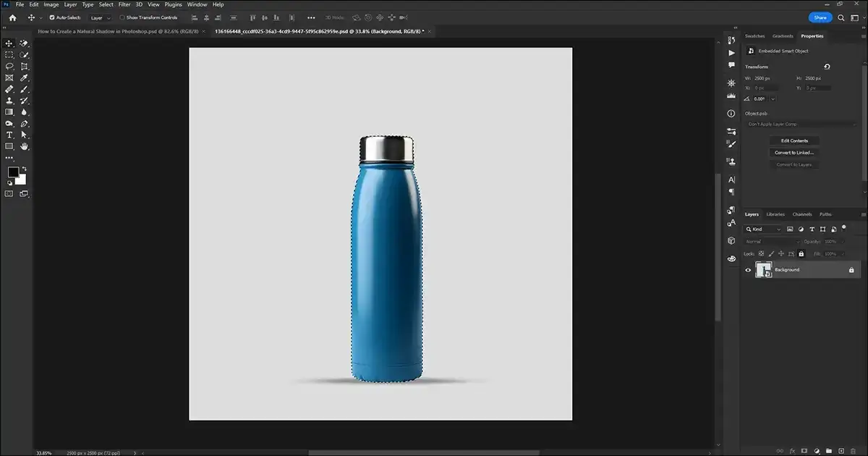Enable Show Transform Controls
This screenshot has height=456, width=868.
tap(122, 17)
